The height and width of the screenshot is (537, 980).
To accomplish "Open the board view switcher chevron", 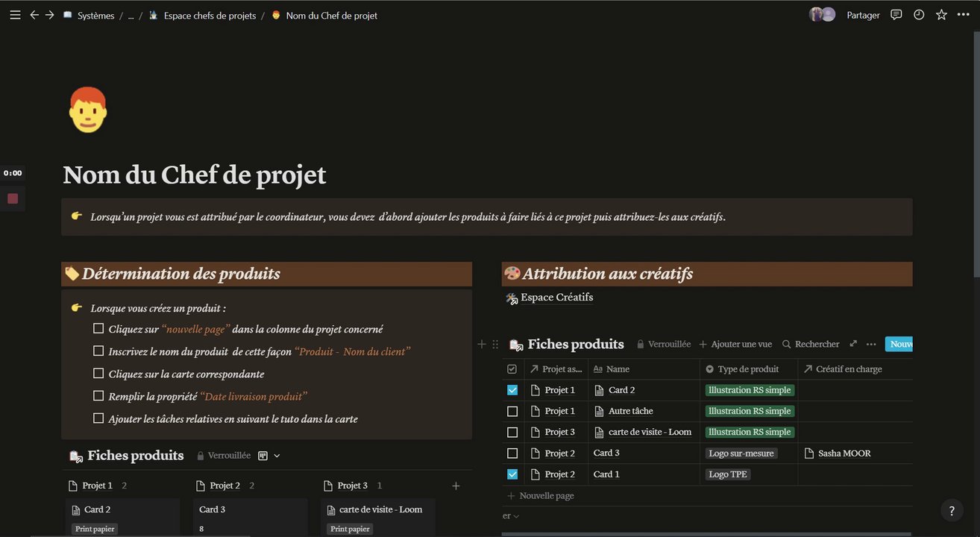I will tap(277, 456).
